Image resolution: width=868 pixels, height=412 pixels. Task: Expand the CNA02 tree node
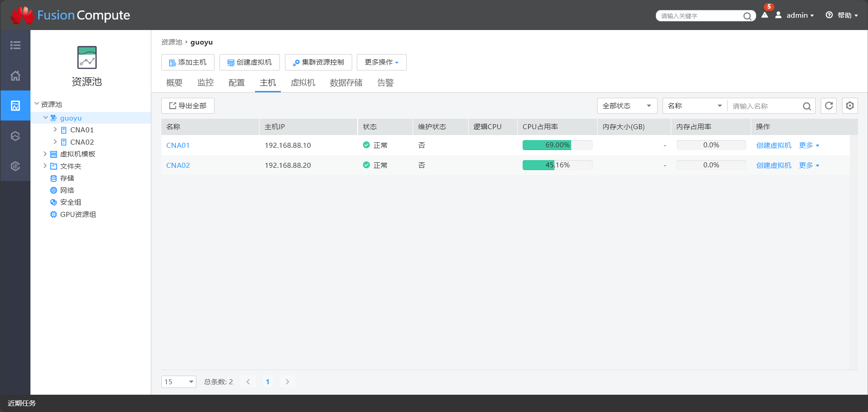click(55, 141)
